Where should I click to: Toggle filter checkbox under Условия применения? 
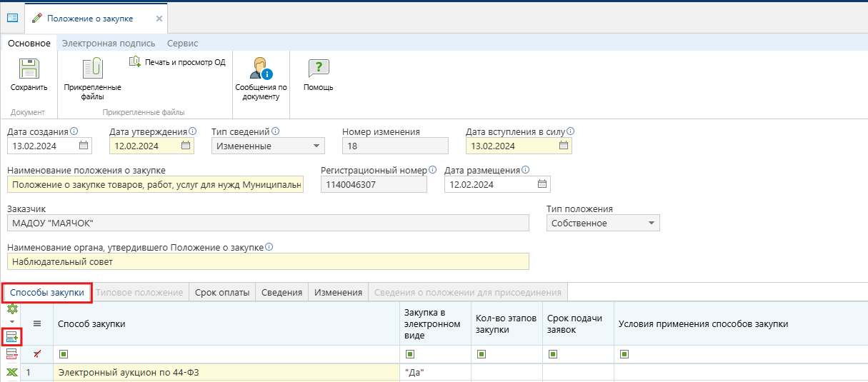point(624,353)
